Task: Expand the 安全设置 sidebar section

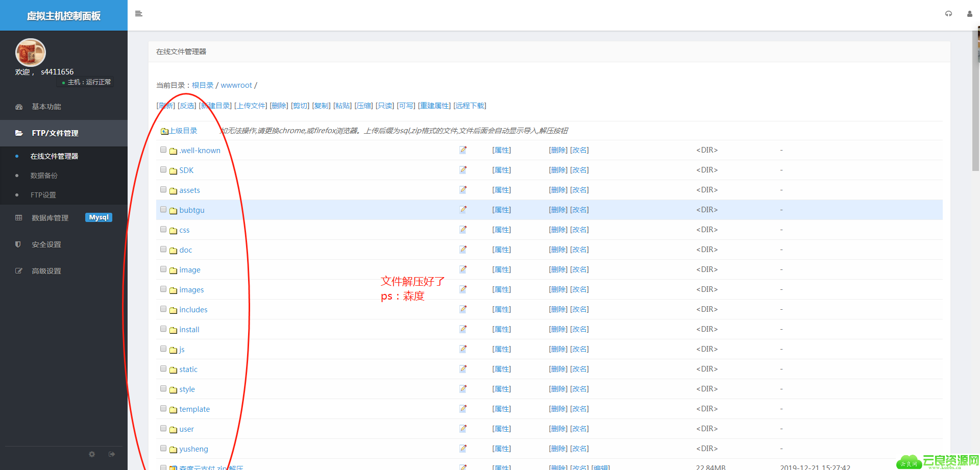Action: click(x=64, y=244)
